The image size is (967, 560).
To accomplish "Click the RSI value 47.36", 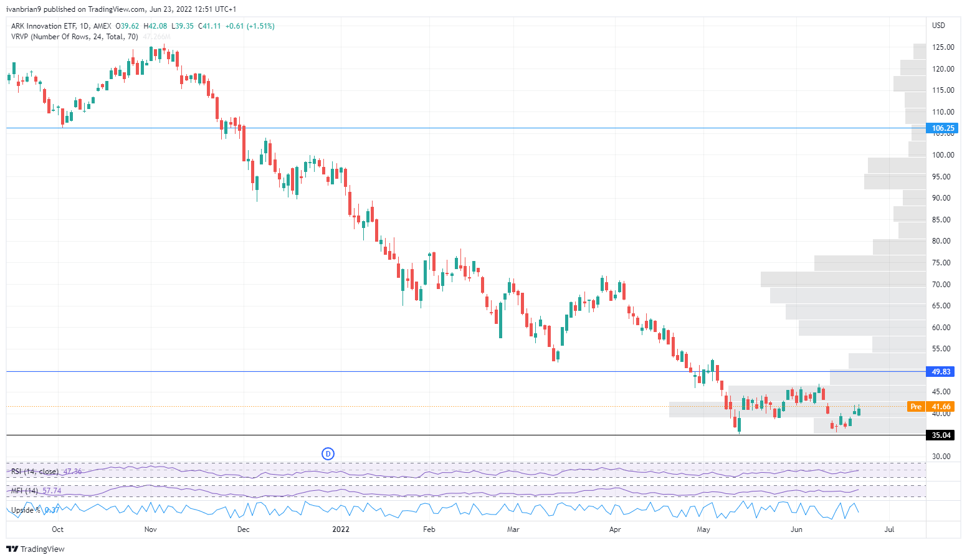I will [x=72, y=472].
